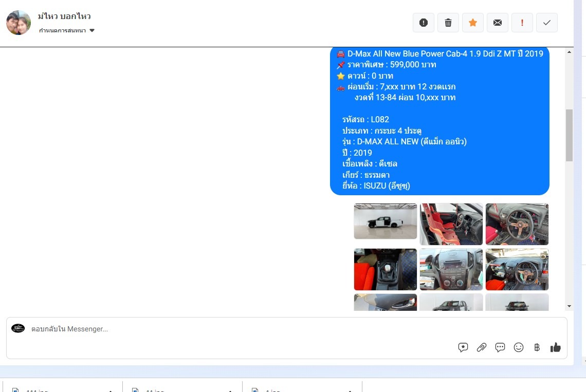This screenshot has height=392, width=586.
Task: Open top-row steering wheel dashboard thumbnail
Action: click(517, 224)
